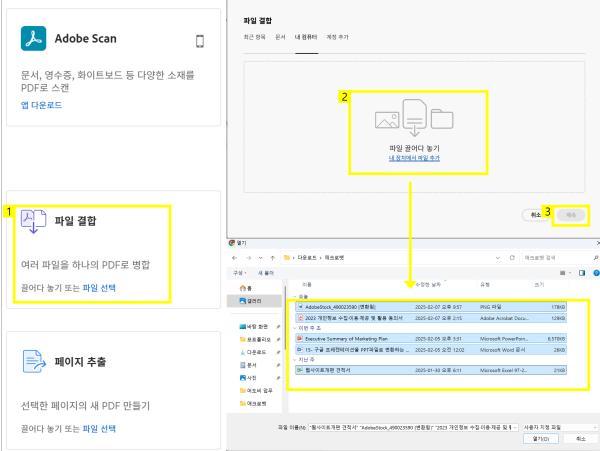Image resolution: width=600 pixels, height=451 pixels.
Task: Click the Adobe Scan logo icon
Action: [x=33, y=38]
